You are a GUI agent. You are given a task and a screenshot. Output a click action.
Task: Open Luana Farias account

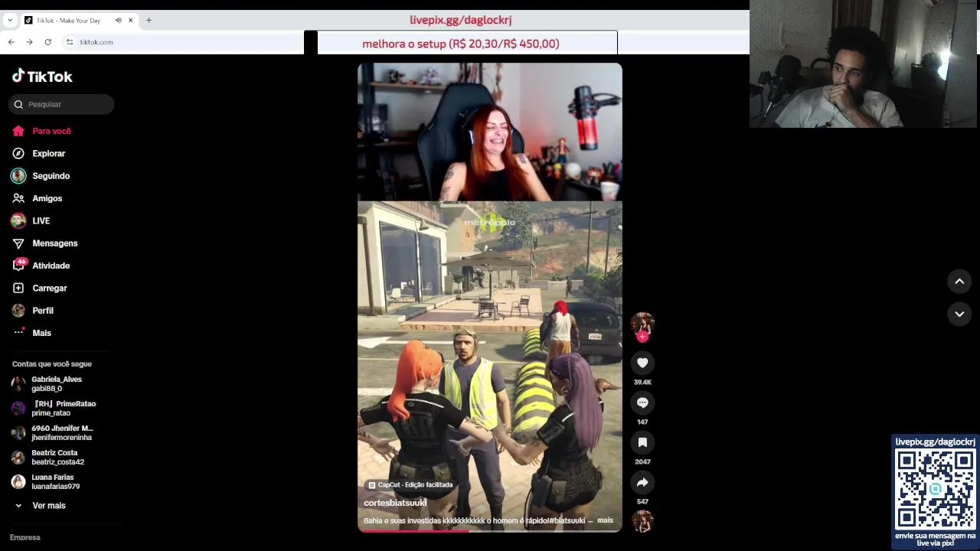point(46,481)
